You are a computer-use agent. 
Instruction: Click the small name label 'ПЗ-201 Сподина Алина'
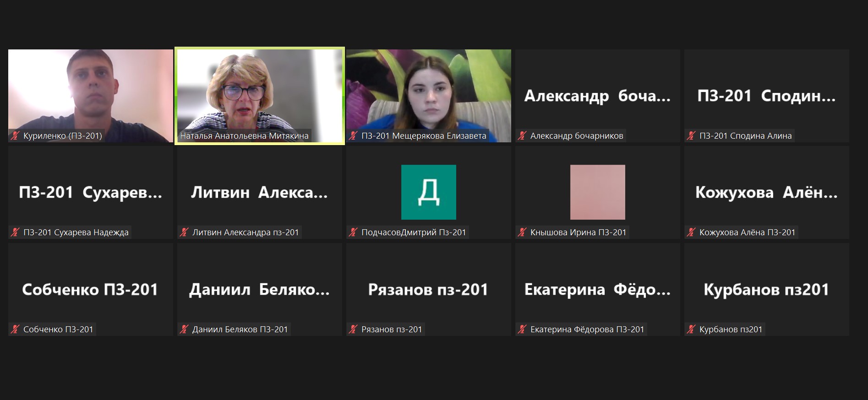745,135
